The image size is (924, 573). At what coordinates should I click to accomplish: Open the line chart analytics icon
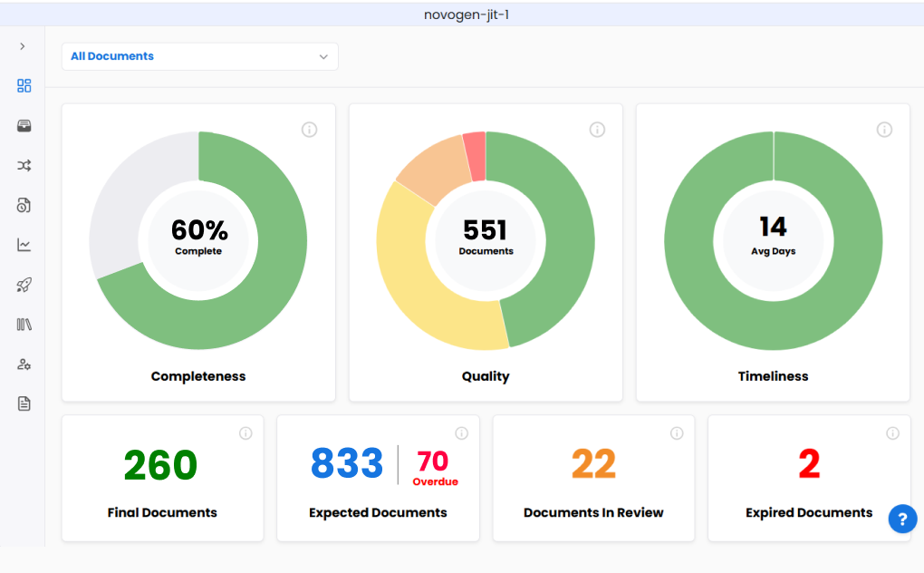[x=24, y=245]
